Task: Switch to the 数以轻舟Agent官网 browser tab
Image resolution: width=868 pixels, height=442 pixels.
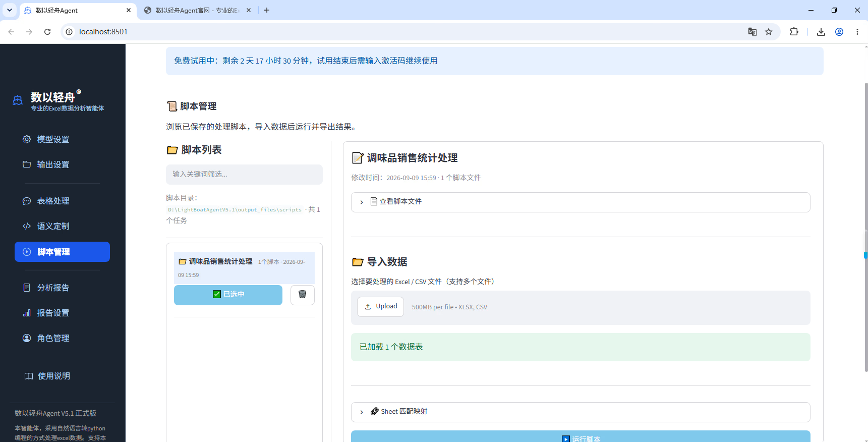Action: [197, 10]
